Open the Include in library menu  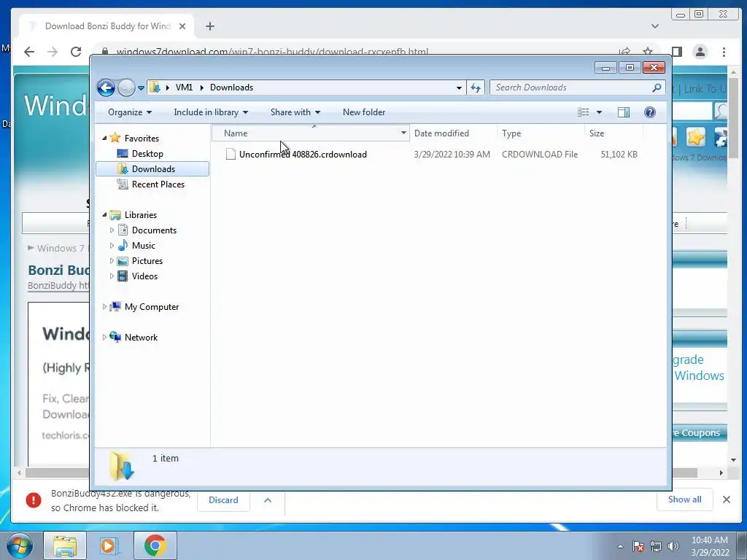point(211,112)
